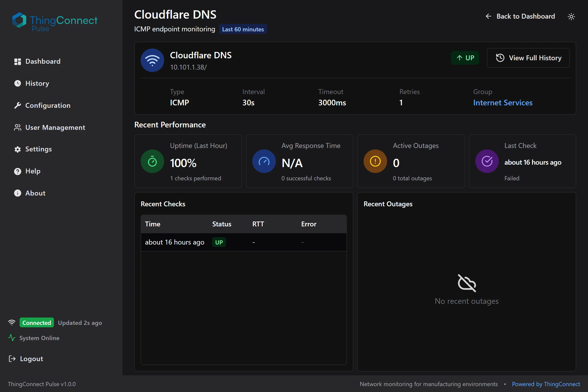Click the orange Active Outages alert icon

point(375,161)
